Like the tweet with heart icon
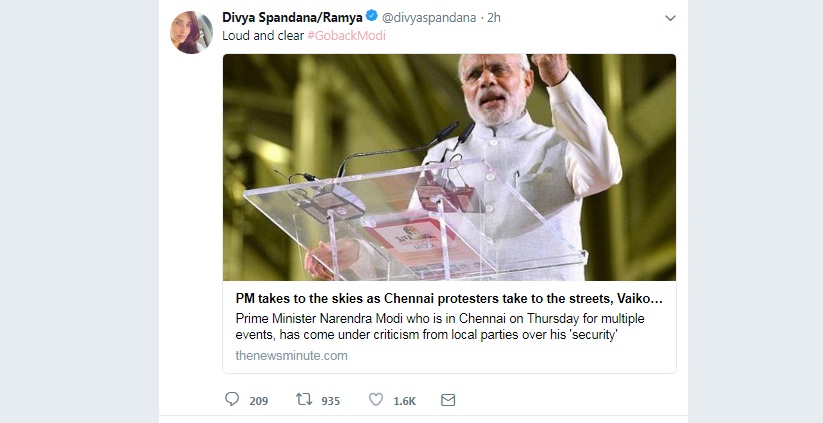The image size is (823, 423). tap(376, 400)
